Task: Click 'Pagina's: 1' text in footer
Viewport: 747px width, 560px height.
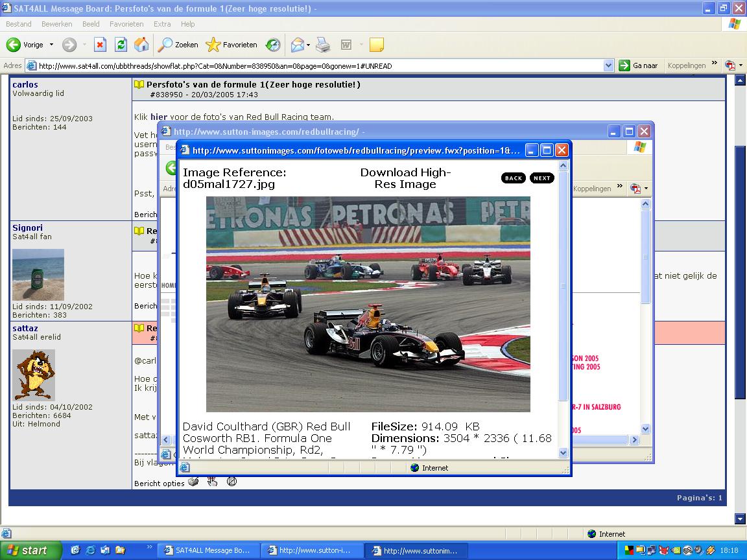Action: 700,498
